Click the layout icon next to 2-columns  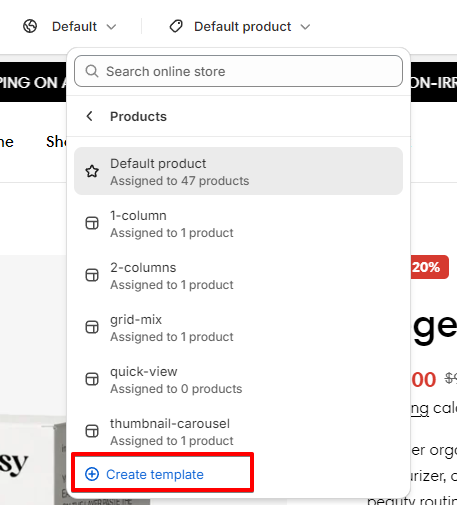(92, 275)
